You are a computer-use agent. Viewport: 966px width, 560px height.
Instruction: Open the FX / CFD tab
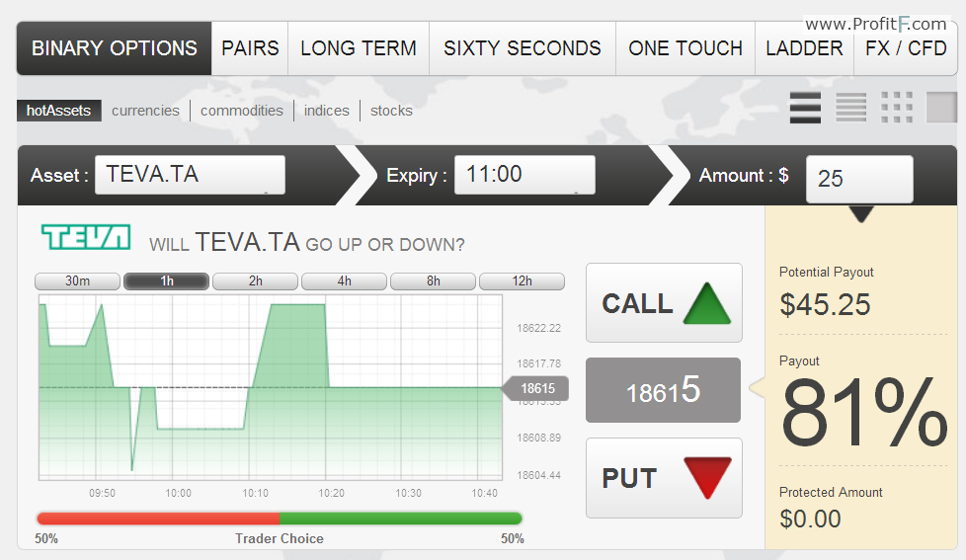pos(906,48)
